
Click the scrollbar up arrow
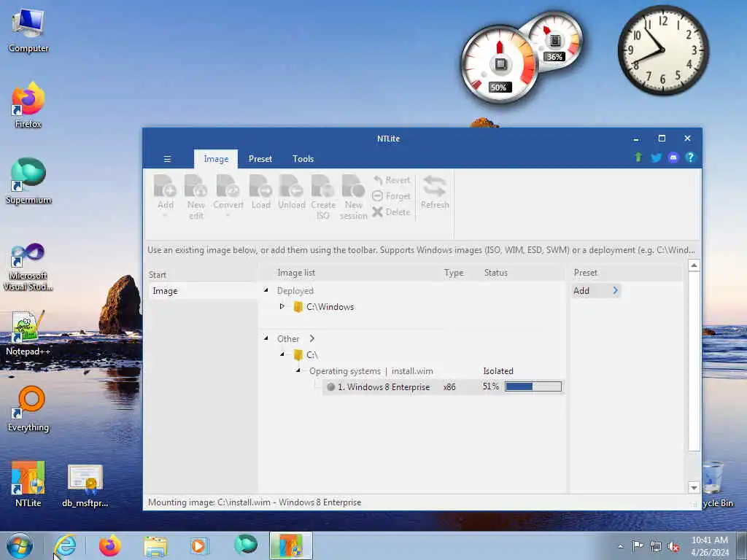click(x=694, y=265)
